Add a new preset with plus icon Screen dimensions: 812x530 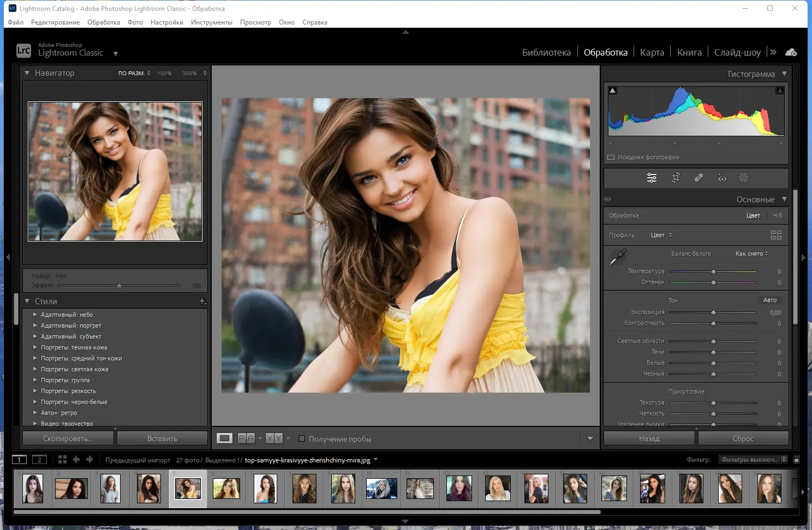[x=202, y=301]
